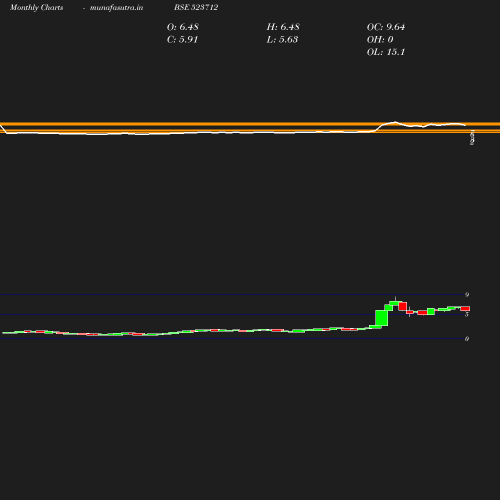Click the "BSE 523712" ticker label
500x500 pixels.
pos(196,7)
